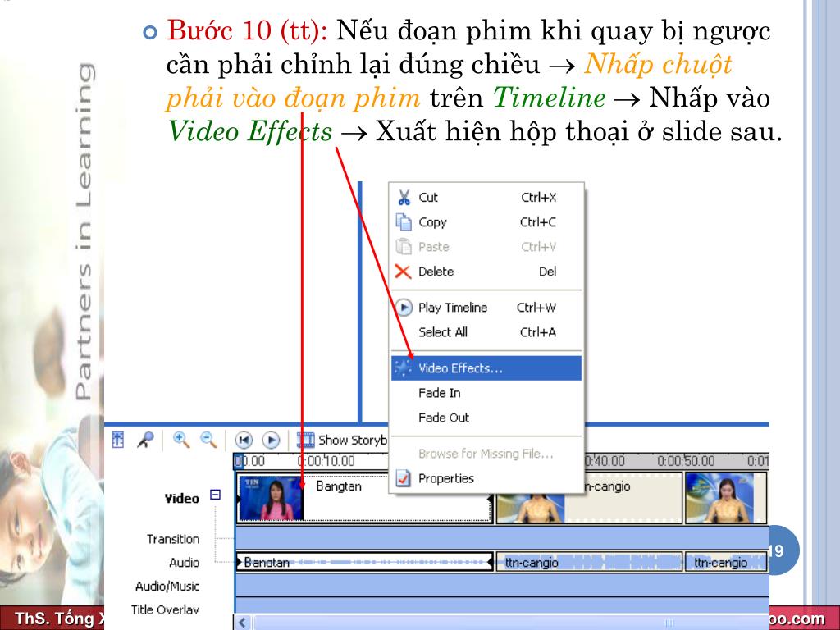Click the scissors Cut icon
This screenshot has height=630, width=840.
point(404,198)
